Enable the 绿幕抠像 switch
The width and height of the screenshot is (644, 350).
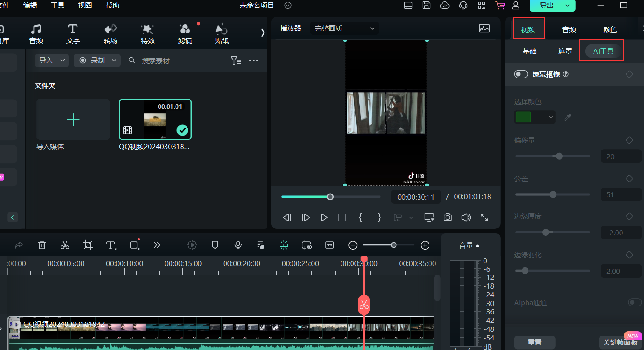tap(521, 74)
